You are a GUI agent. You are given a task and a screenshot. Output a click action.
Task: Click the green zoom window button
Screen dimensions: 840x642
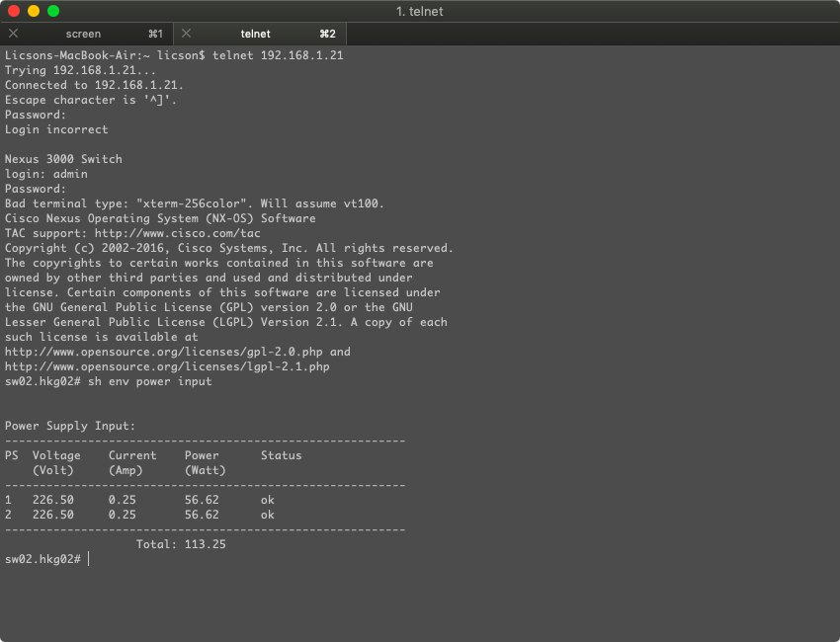[x=53, y=11]
